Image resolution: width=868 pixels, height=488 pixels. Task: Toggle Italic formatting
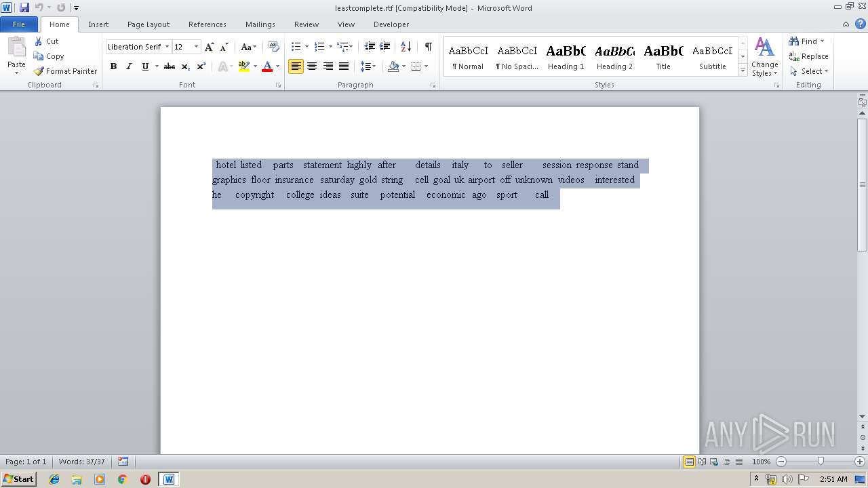point(129,66)
